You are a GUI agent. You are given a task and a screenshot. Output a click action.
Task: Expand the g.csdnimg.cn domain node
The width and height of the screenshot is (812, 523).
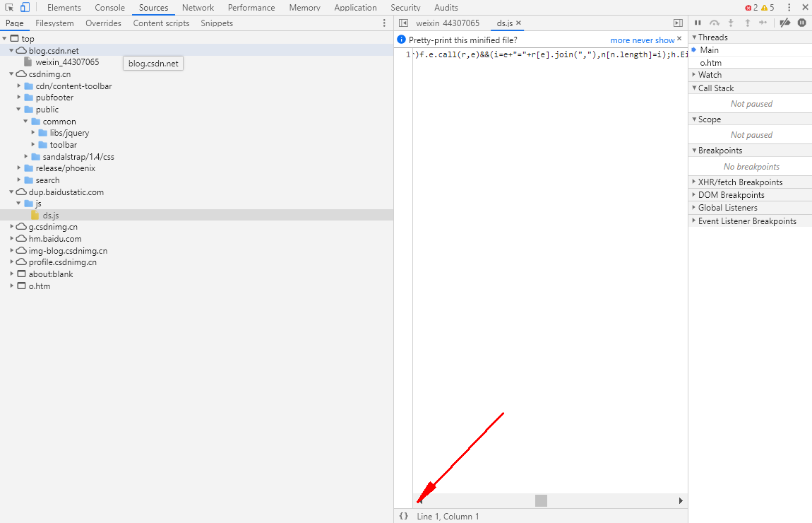(11, 226)
